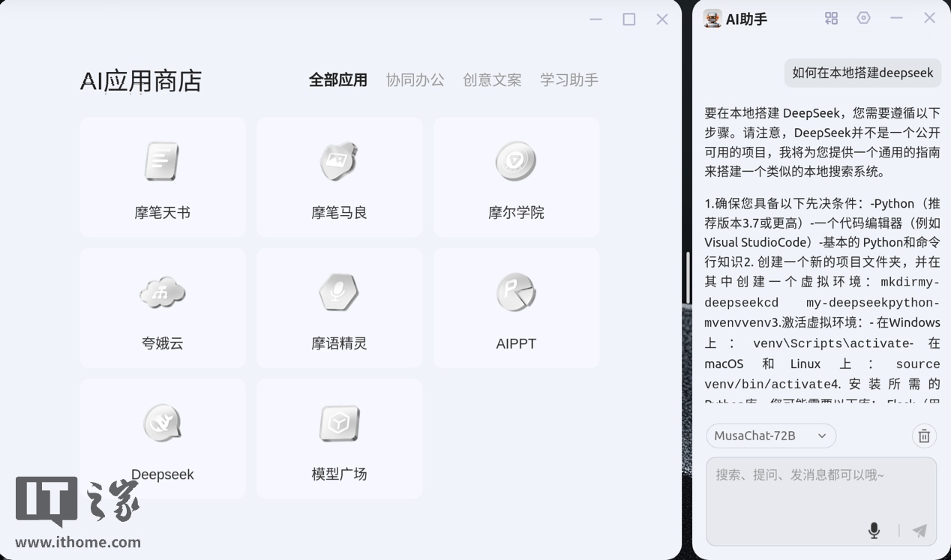Image resolution: width=951 pixels, height=560 pixels.
Task: Click the AI助手 robot avatar
Action: [x=712, y=17]
